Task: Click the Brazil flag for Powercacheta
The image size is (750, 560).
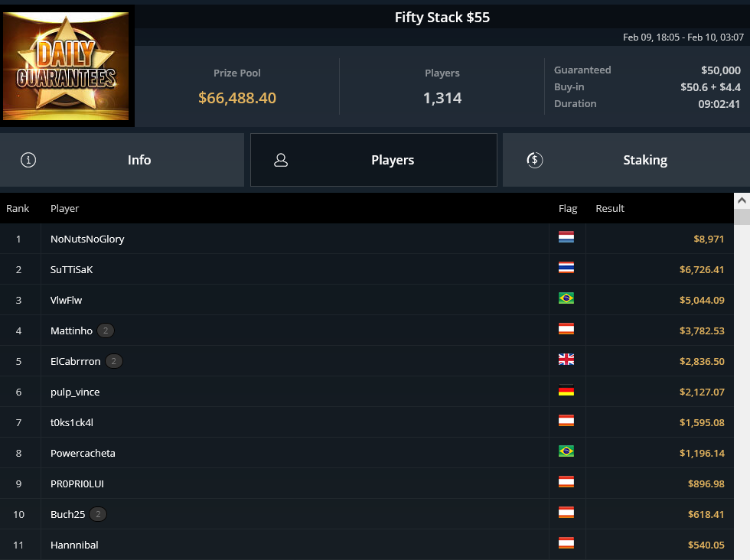Action: click(566, 451)
